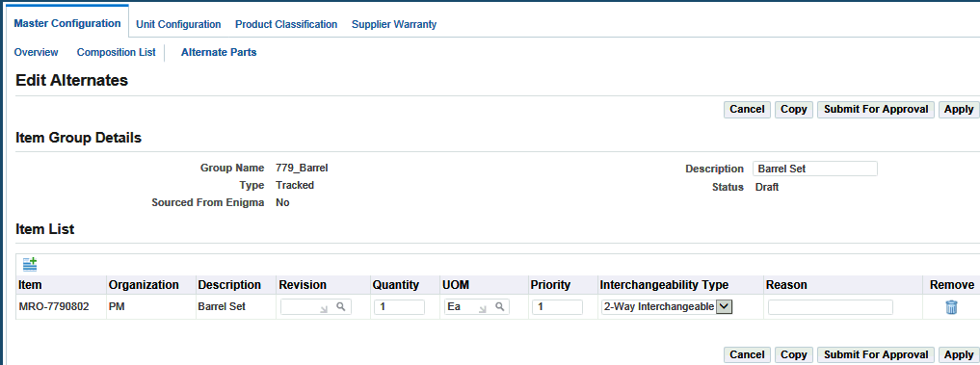Remove MRO-7790802 with the trash icon
Viewport: 980px width, 365px height.
tap(951, 307)
